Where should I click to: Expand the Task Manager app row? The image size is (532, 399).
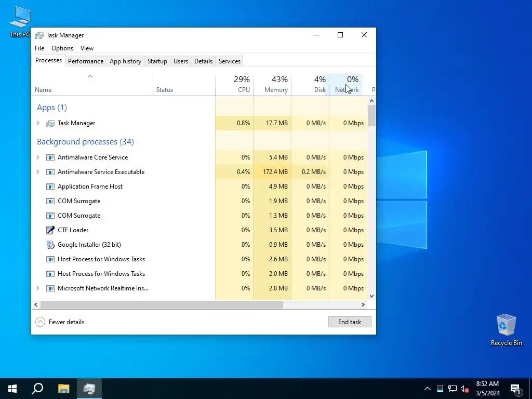37,123
